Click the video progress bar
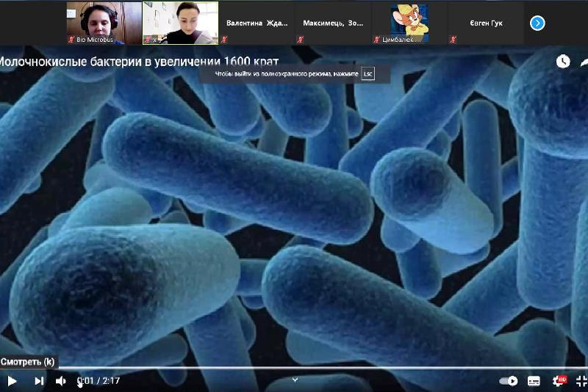The height and width of the screenshot is (392, 588). (x=294, y=368)
